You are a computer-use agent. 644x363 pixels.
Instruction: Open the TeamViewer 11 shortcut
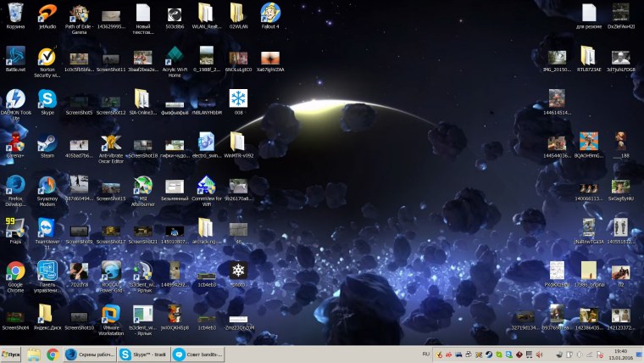tap(47, 233)
